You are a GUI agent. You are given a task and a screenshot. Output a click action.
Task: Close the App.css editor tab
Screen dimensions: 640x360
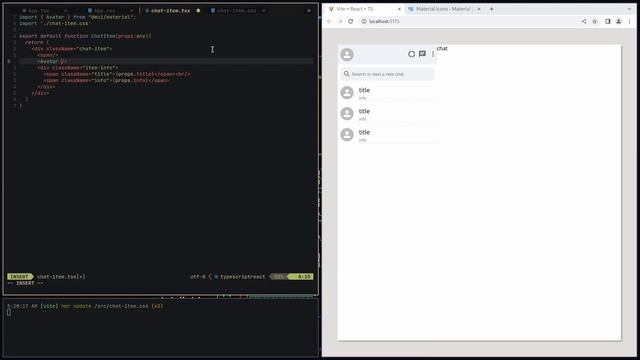point(131,11)
